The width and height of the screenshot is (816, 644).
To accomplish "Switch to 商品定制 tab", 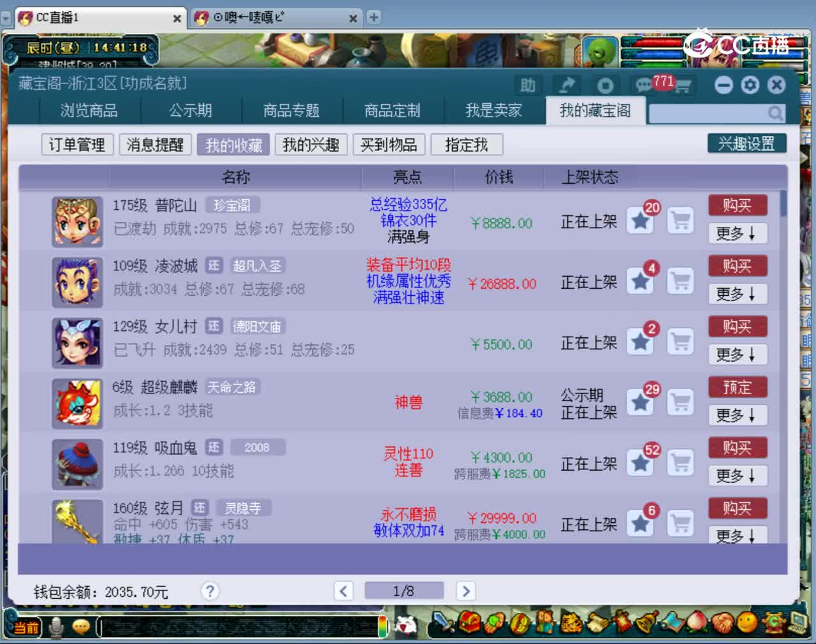I will 392,111.
